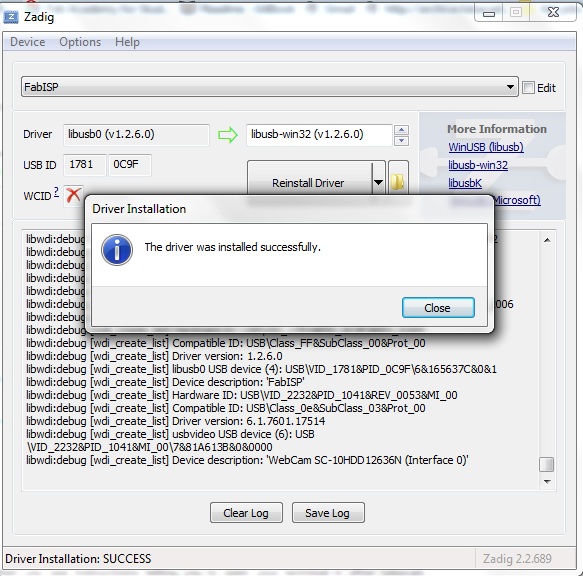Click the 'Driver Installation: SUCCESS' status text
This screenshot has height=576, width=583.
point(78,559)
